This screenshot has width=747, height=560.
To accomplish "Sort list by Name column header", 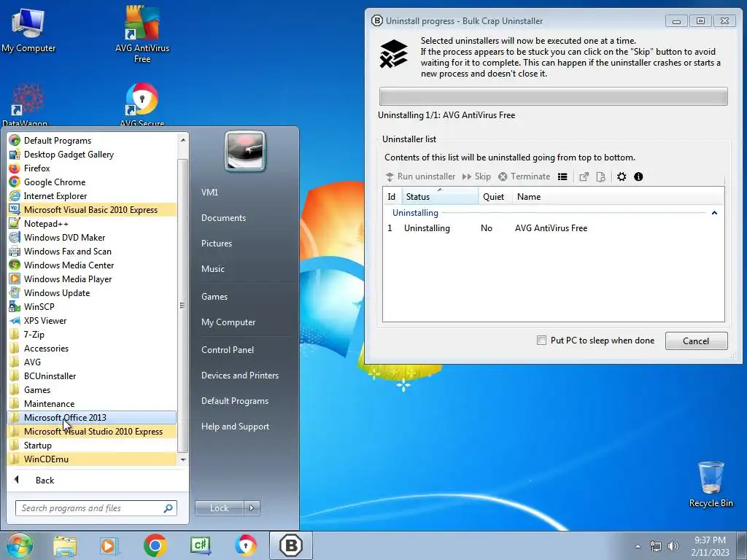I will 619,197.
